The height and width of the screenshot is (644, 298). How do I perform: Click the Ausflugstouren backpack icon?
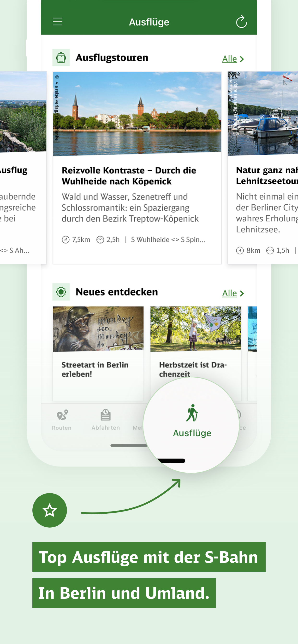pos(61,57)
